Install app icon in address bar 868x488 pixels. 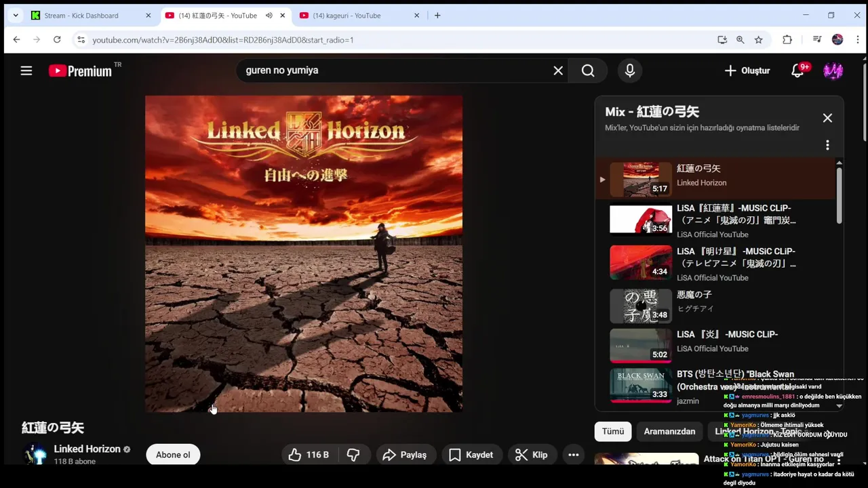tap(722, 40)
